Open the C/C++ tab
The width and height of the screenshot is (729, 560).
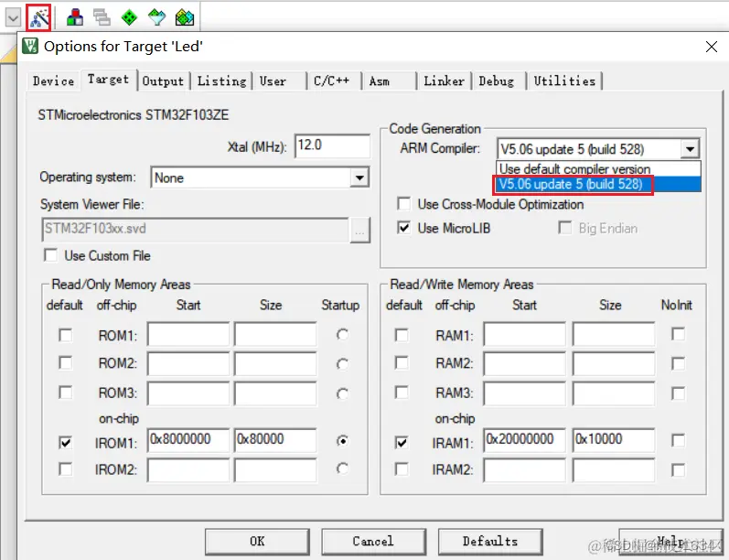[x=334, y=81]
